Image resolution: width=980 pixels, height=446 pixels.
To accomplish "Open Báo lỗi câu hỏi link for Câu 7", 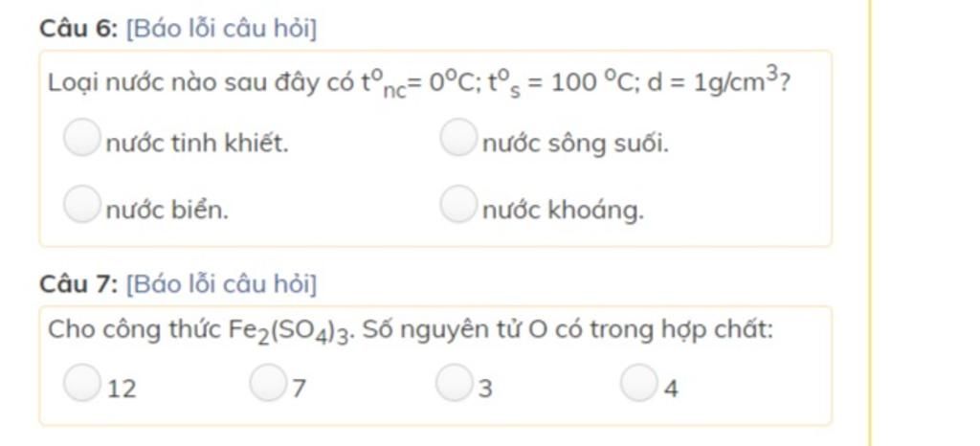I will coord(221,284).
